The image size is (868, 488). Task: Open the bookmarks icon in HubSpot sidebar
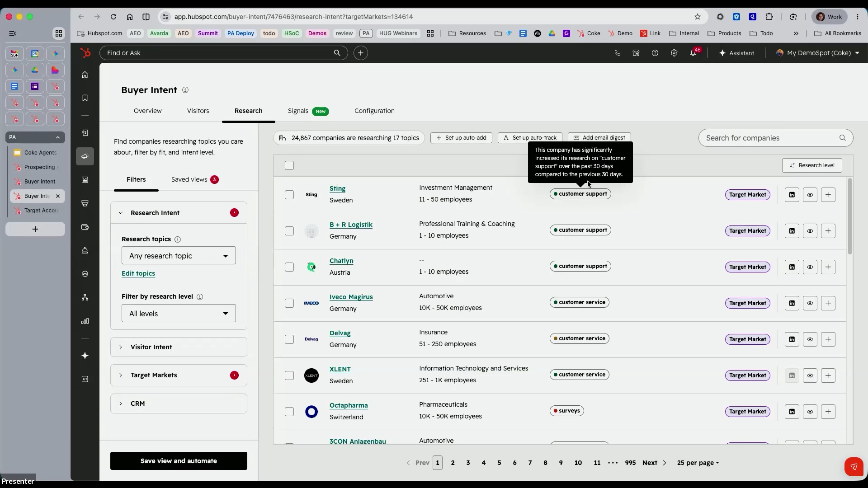(x=85, y=98)
